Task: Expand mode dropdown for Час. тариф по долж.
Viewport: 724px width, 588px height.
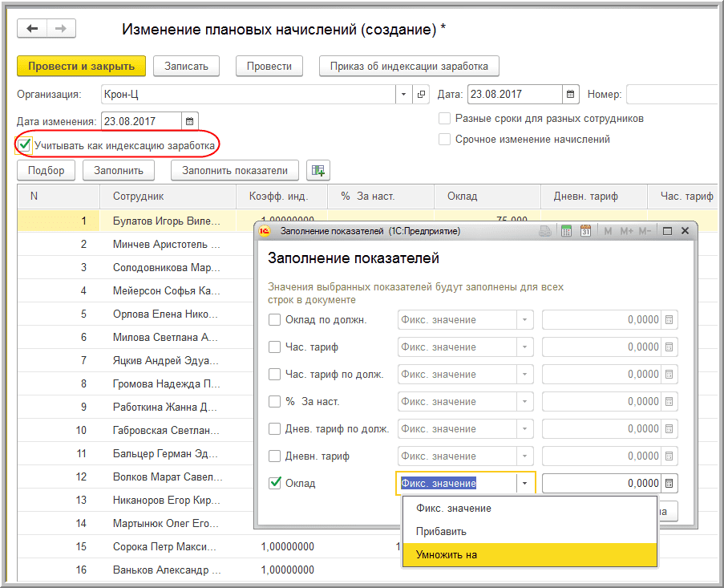Action: tap(524, 374)
